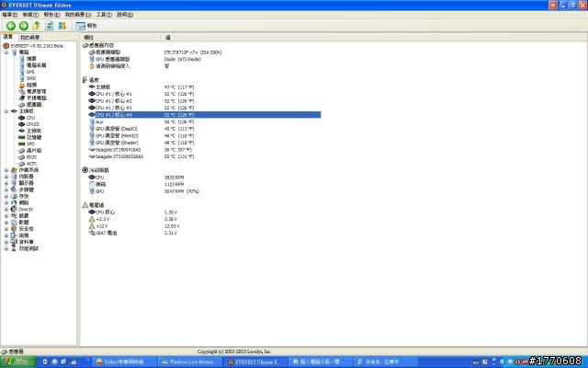Click the CPU chip icon in tree
Screen dimensions: 588x368
[21, 118]
